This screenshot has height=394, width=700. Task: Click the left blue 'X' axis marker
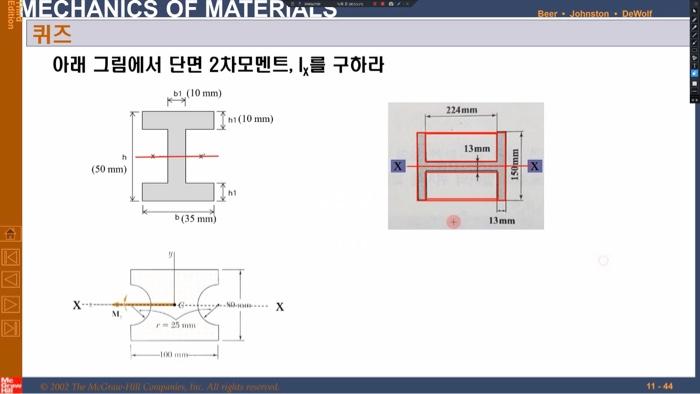tap(398, 166)
